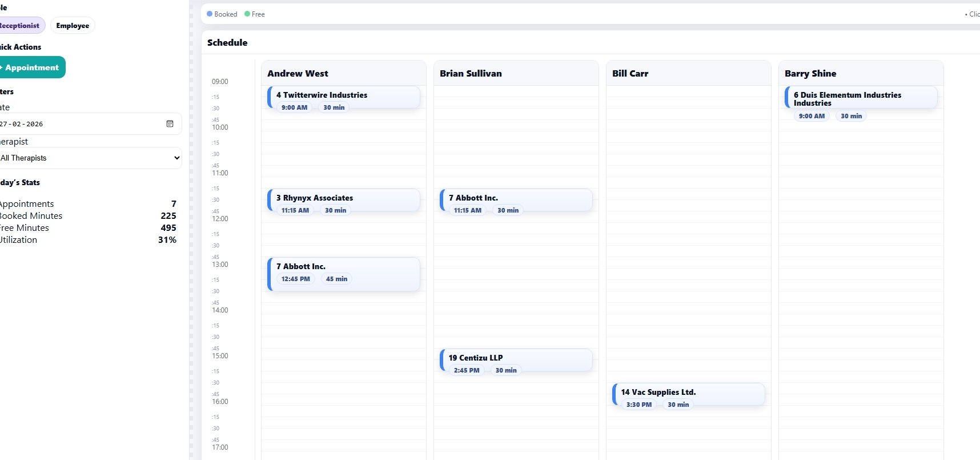Open Andrew West's 7 Abbott Inc. appointment

pyautogui.click(x=344, y=274)
